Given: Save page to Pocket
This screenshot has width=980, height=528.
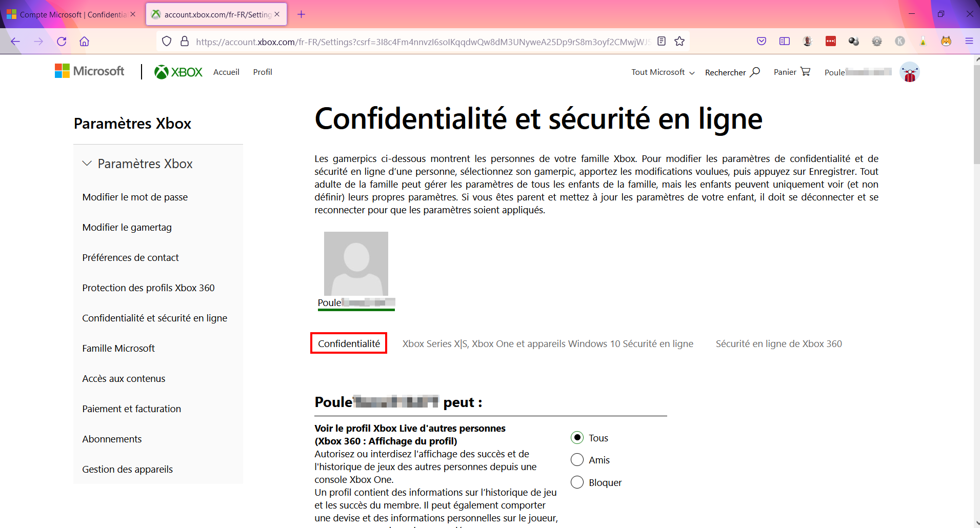Looking at the screenshot, I should click(762, 42).
